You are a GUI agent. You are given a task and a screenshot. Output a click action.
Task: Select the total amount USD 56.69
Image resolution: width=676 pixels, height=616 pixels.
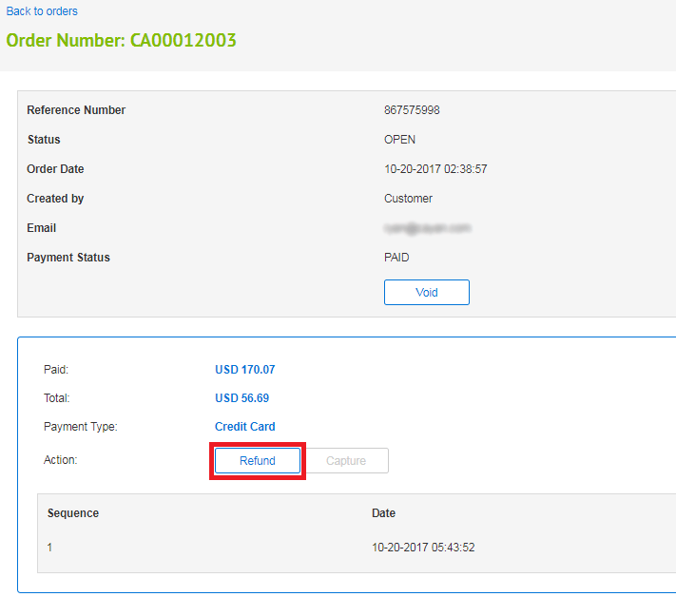pyautogui.click(x=241, y=398)
